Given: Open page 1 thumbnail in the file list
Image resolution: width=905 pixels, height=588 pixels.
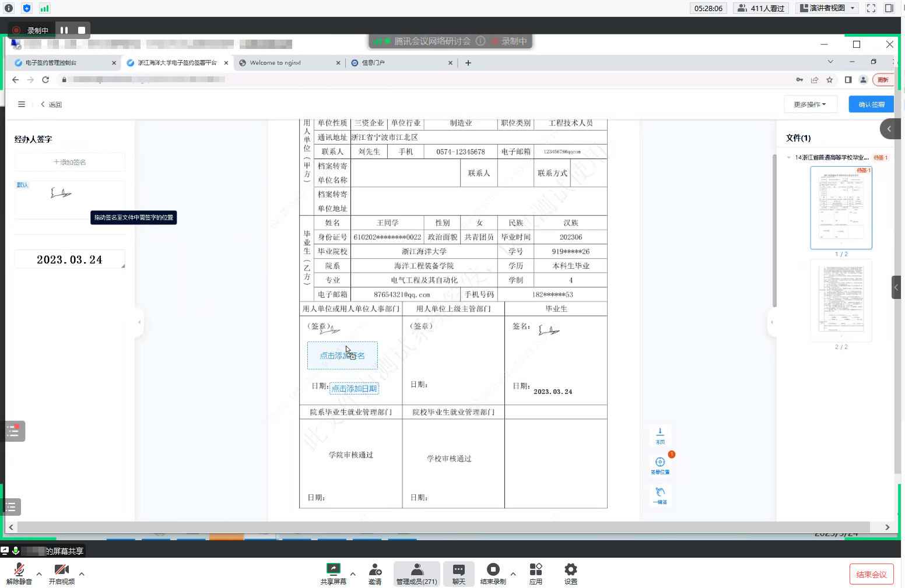Looking at the screenshot, I should [x=841, y=207].
